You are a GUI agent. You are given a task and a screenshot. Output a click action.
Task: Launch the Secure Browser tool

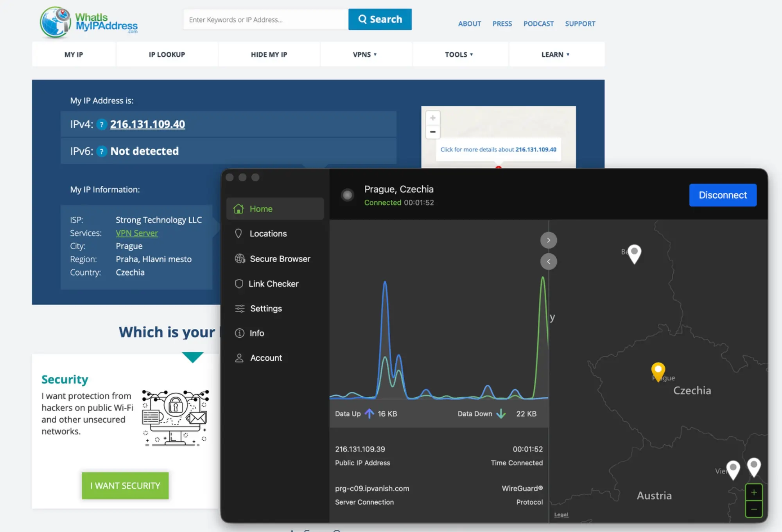pyautogui.click(x=280, y=258)
